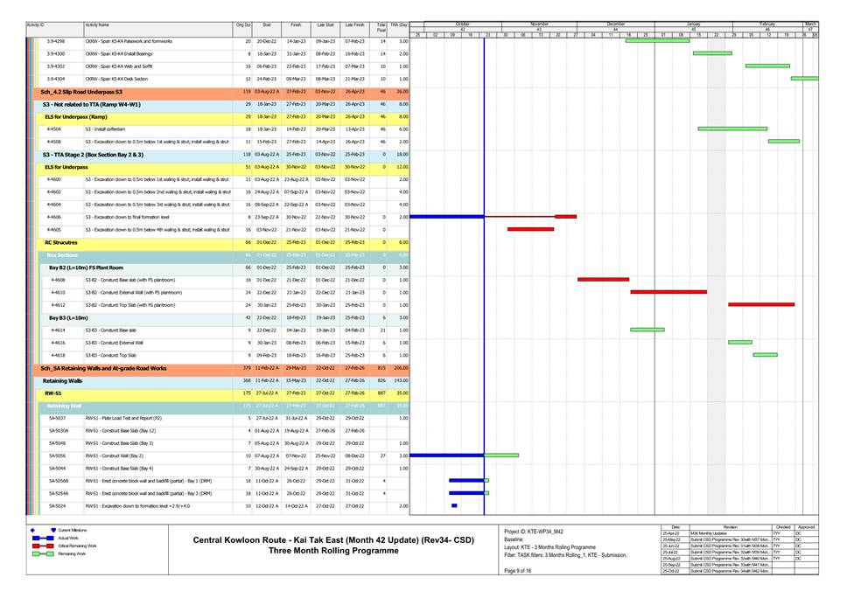868x612 pixels.
Task: Select the green bar for activity 3.9-4300
Action: pos(711,53)
